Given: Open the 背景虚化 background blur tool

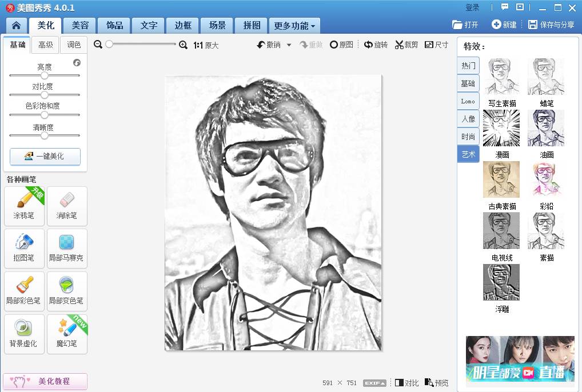Looking at the screenshot, I should click(x=24, y=334).
